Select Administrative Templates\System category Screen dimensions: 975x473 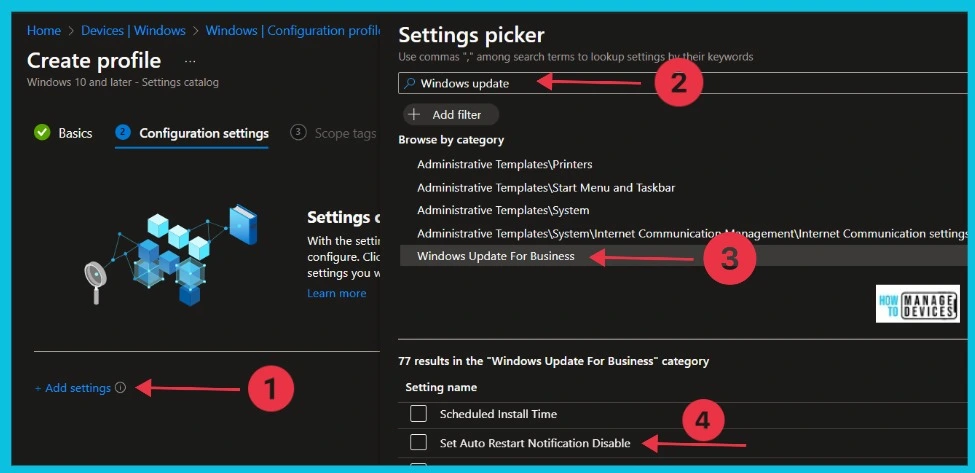point(503,211)
